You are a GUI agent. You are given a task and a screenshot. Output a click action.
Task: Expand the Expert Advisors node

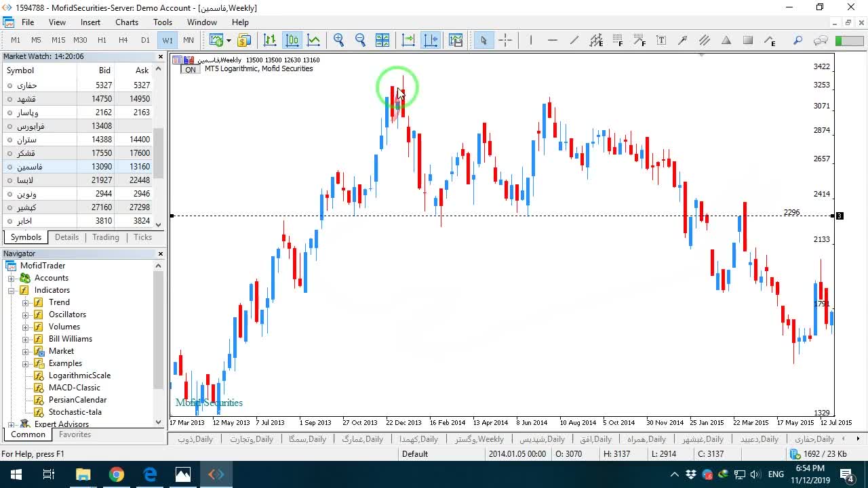(x=12, y=424)
